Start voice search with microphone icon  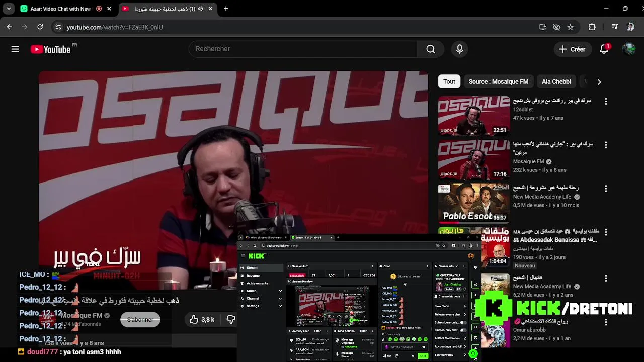point(459,49)
